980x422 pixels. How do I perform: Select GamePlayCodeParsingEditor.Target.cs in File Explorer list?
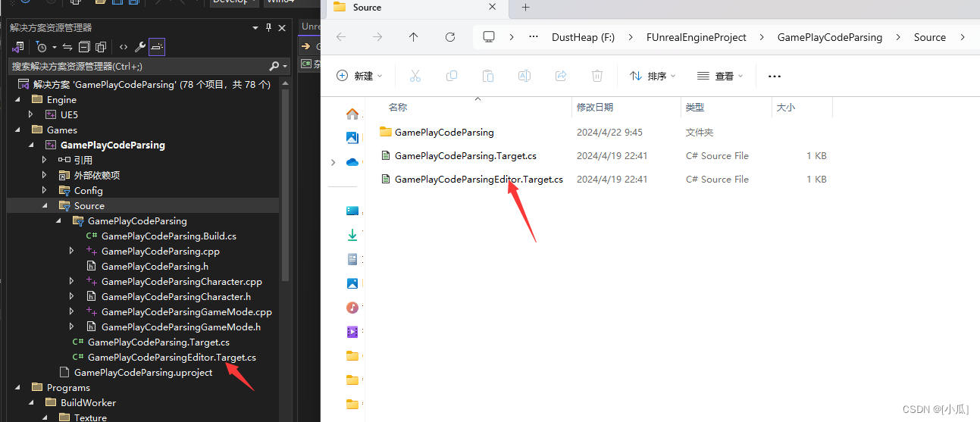point(478,179)
